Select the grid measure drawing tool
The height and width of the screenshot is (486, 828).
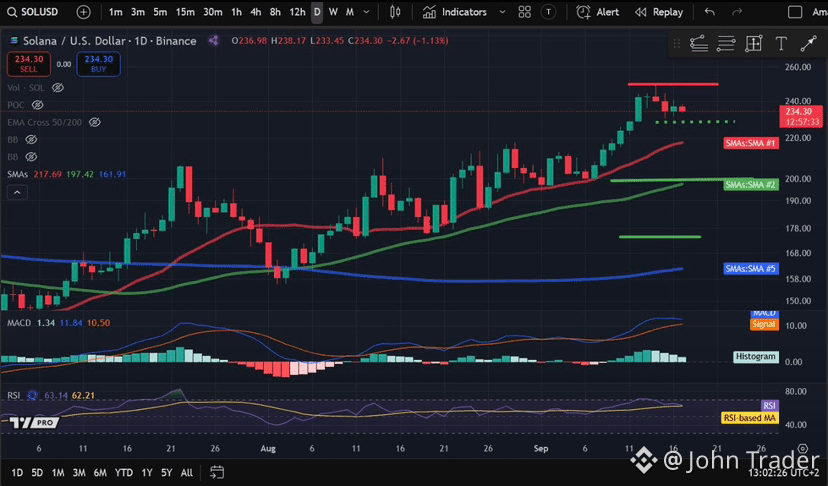[754, 44]
